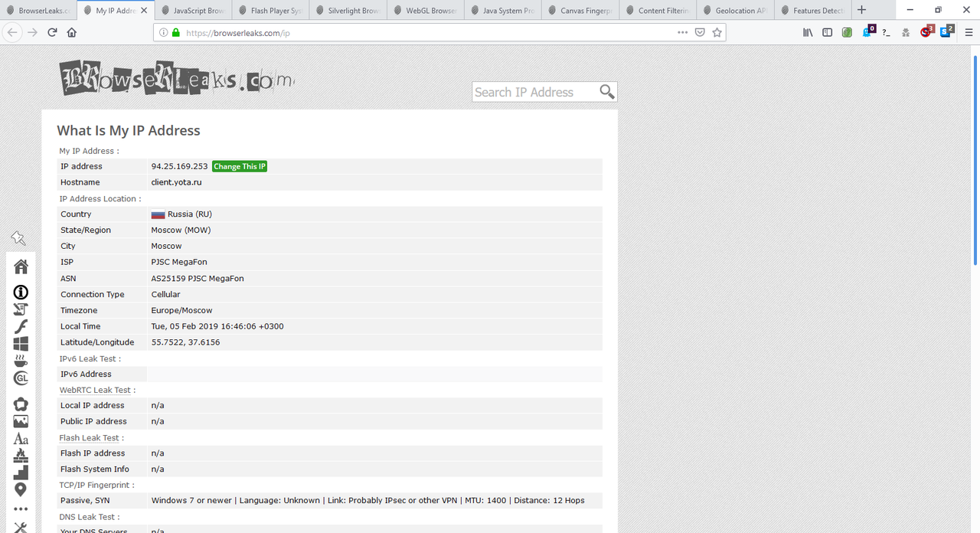Open page actions three-dots in address bar
Viewport: 980px width, 533px height.
(682, 32)
